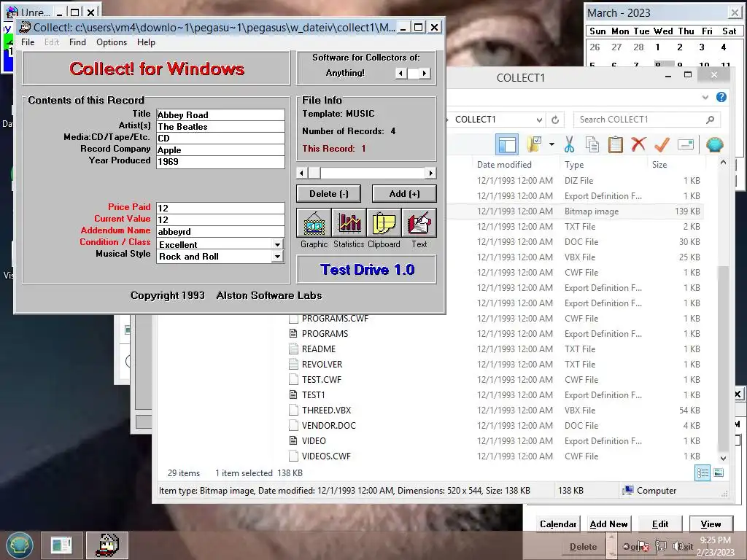Click the View button at bottom right
Screen dimensions: 747x560
click(711, 524)
